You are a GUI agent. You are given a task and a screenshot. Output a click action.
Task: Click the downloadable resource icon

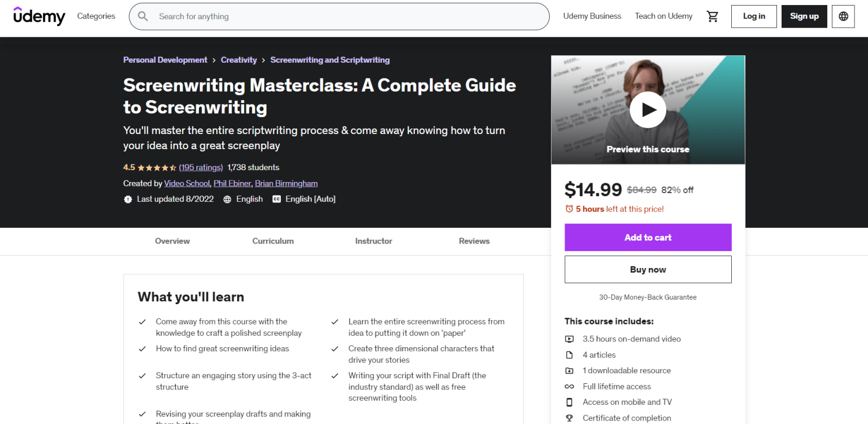point(570,370)
